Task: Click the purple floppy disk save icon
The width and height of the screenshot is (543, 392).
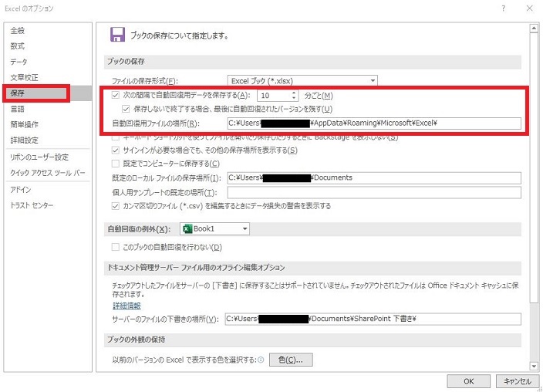Action: (117, 35)
